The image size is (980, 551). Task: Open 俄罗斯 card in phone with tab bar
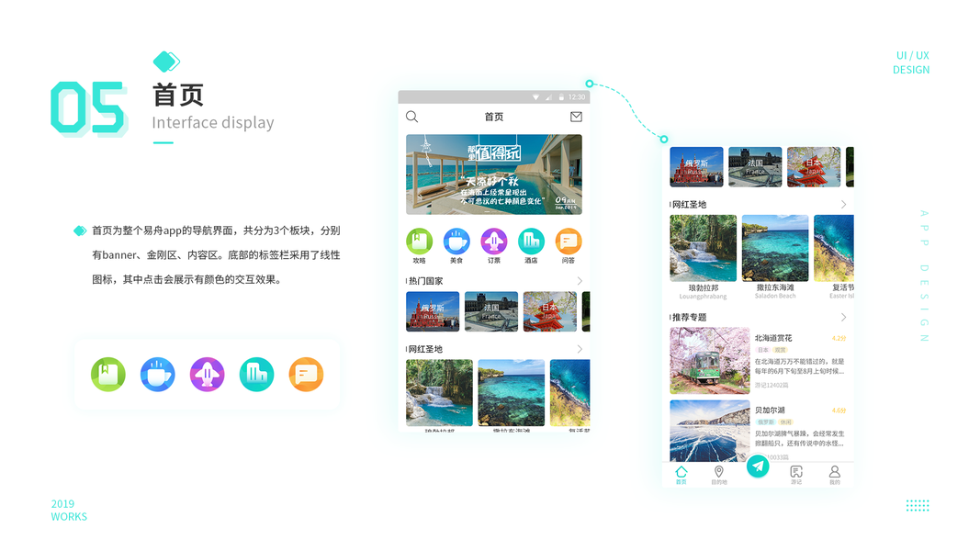696,167
